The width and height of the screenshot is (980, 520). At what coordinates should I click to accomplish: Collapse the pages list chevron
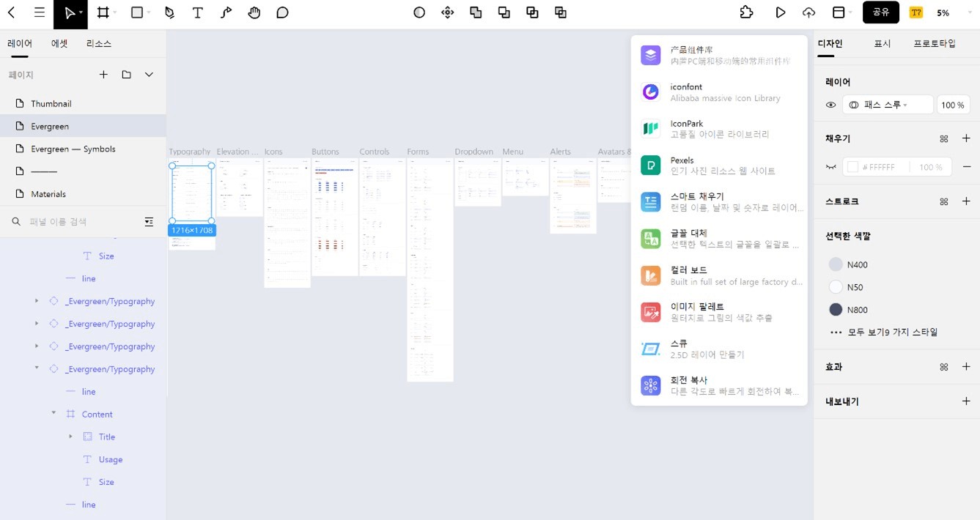click(149, 75)
